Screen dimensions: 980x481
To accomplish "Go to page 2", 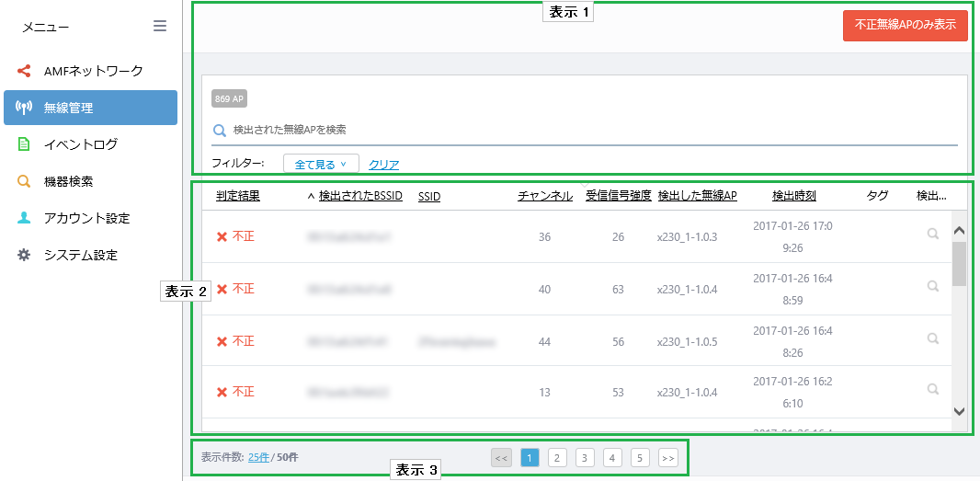I will (557, 458).
